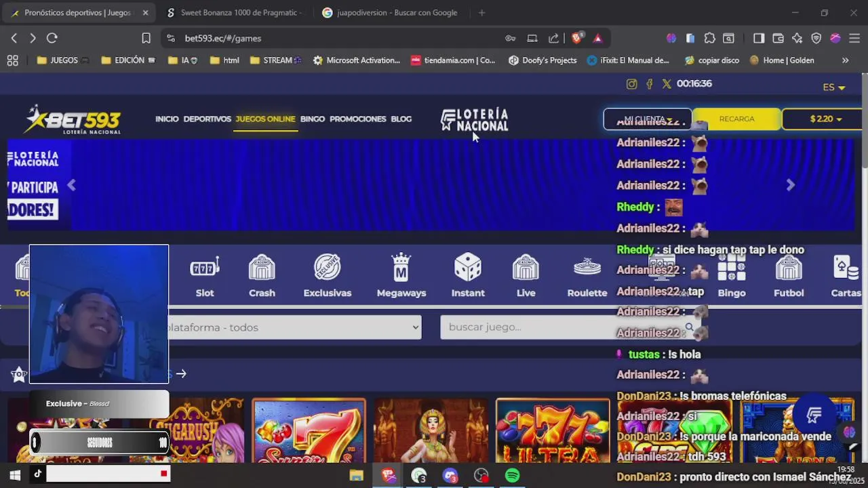Click the Brave Rewards triangle icon

(597, 38)
